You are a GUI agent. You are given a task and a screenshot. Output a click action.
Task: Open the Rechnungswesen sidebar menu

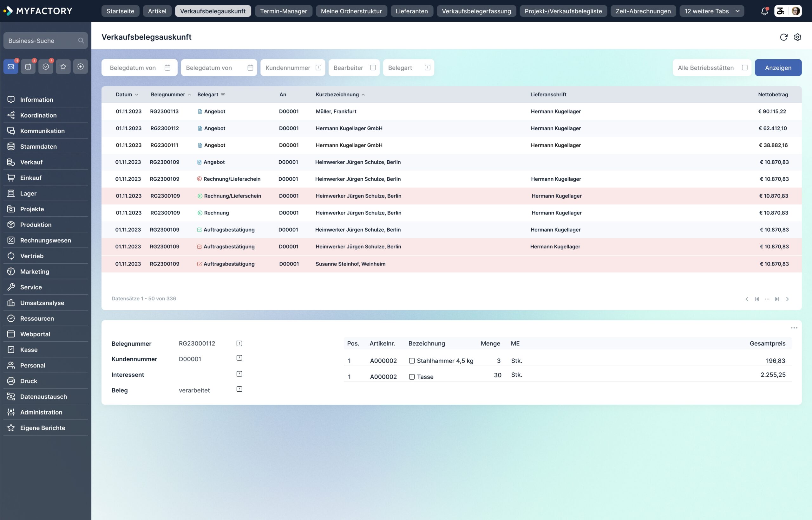coord(45,240)
